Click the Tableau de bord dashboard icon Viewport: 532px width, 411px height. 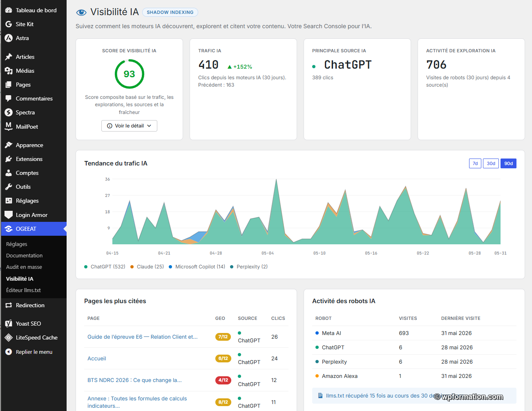click(x=9, y=10)
